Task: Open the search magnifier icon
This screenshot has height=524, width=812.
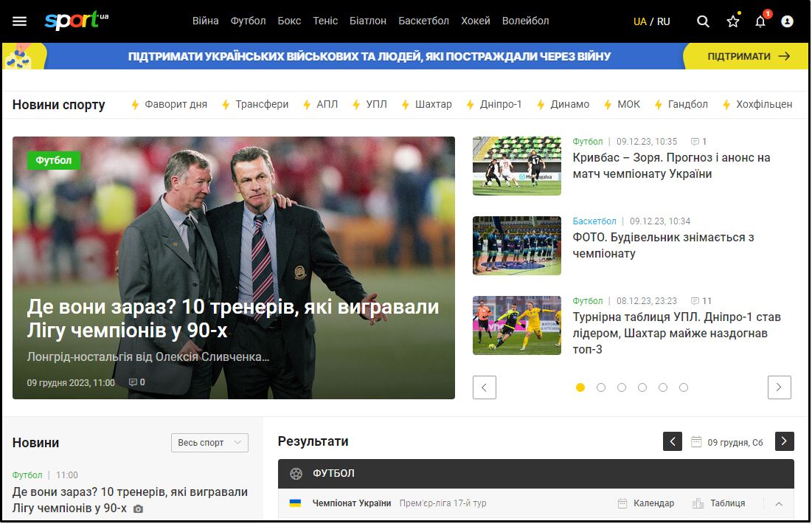Action: click(703, 21)
